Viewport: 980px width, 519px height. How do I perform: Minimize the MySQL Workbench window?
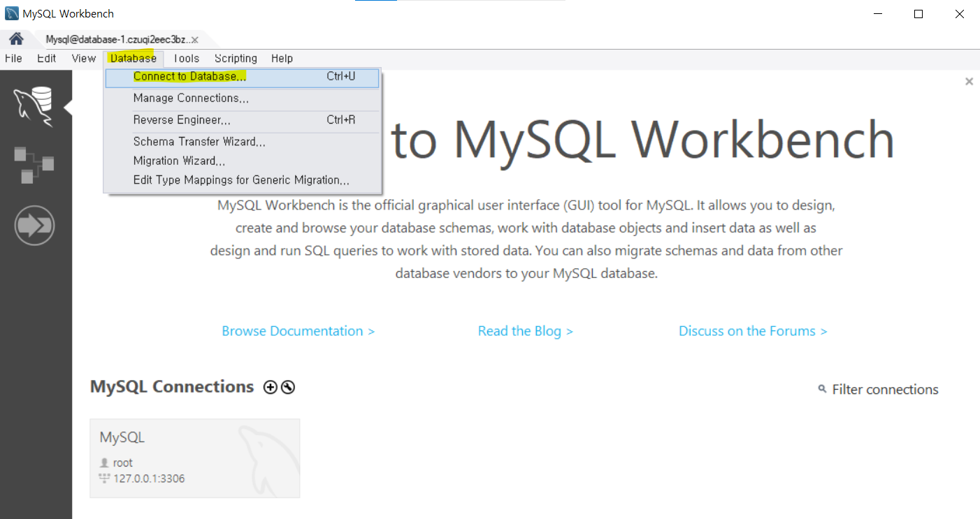[879, 14]
